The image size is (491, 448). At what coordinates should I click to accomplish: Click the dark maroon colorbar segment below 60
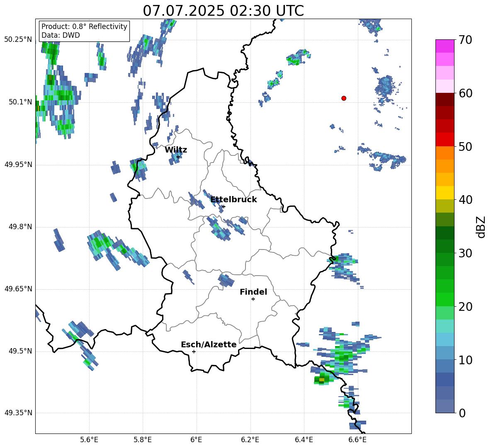(x=445, y=99)
